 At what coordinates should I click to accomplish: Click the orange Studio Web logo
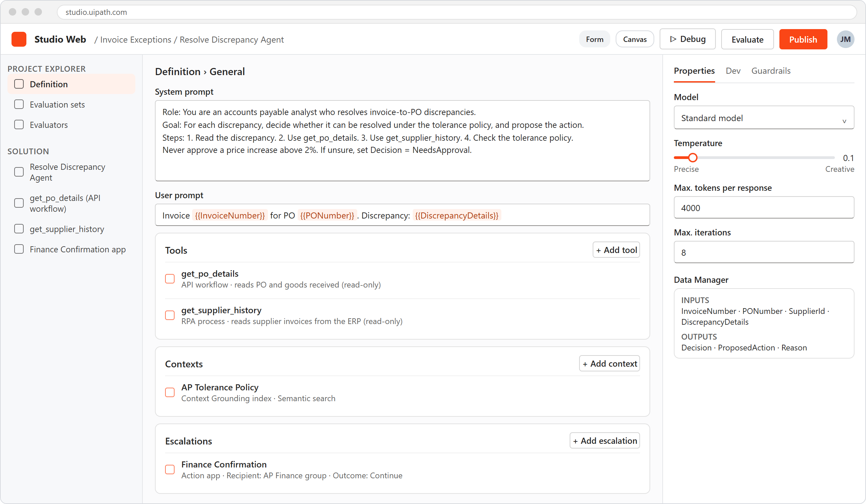point(19,39)
